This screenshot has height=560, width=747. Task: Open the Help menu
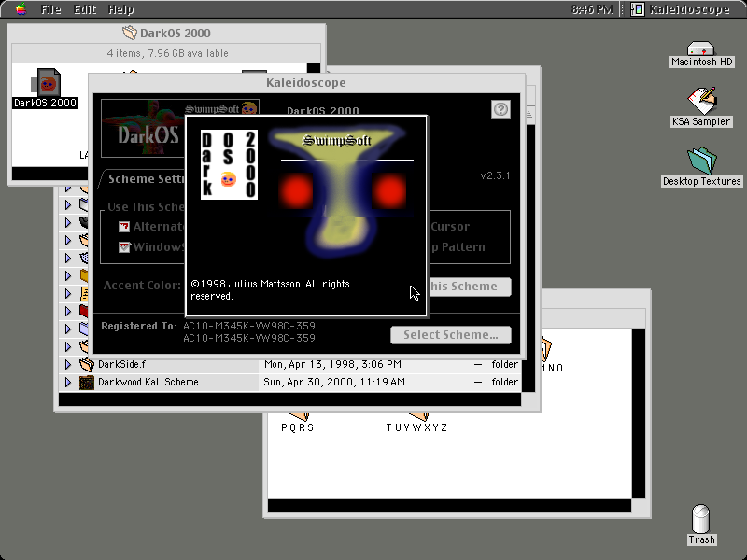120,9
